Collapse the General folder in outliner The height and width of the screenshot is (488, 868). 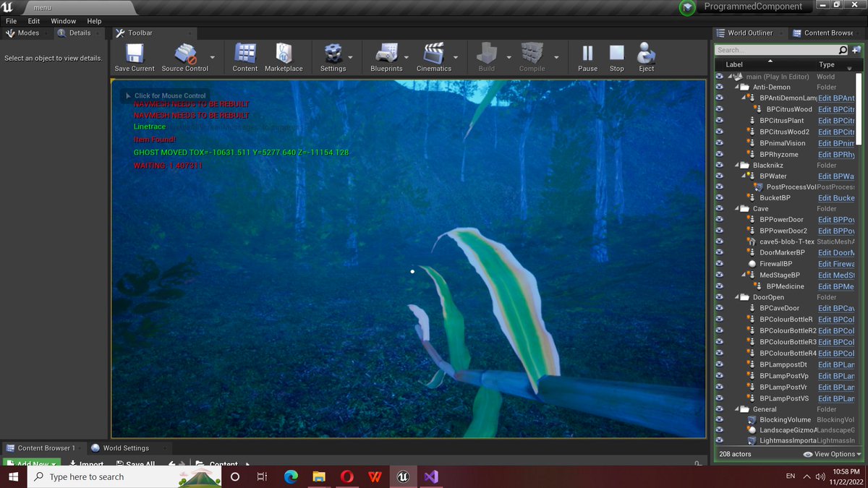(736, 409)
